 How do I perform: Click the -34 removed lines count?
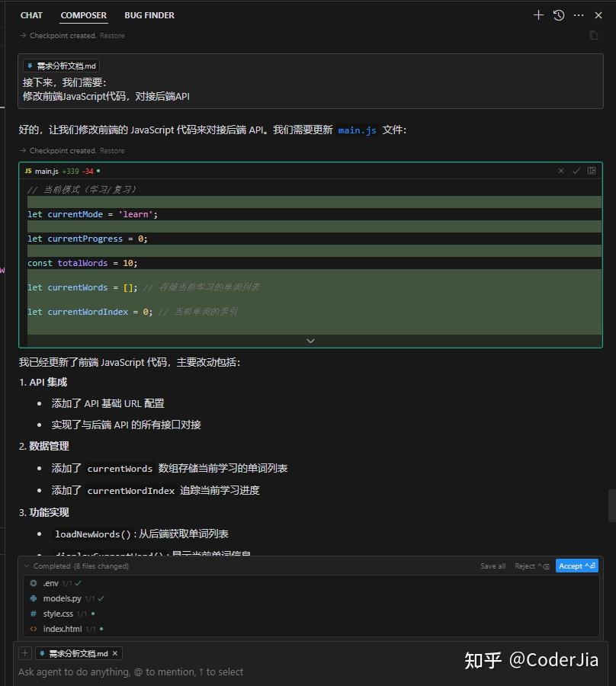tap(88, 171)
